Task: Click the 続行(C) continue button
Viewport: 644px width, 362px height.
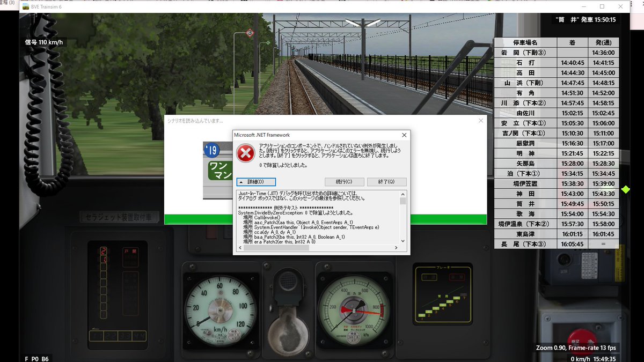Action: [345, 182]
